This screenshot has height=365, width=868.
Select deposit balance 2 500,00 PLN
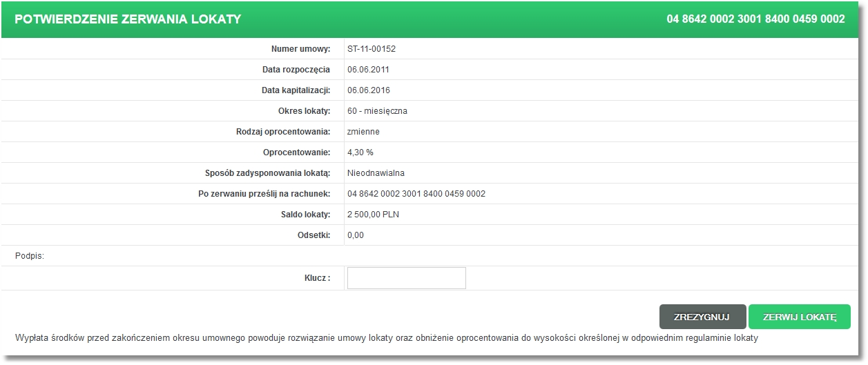pyautogui.click(x=373, y=215)
